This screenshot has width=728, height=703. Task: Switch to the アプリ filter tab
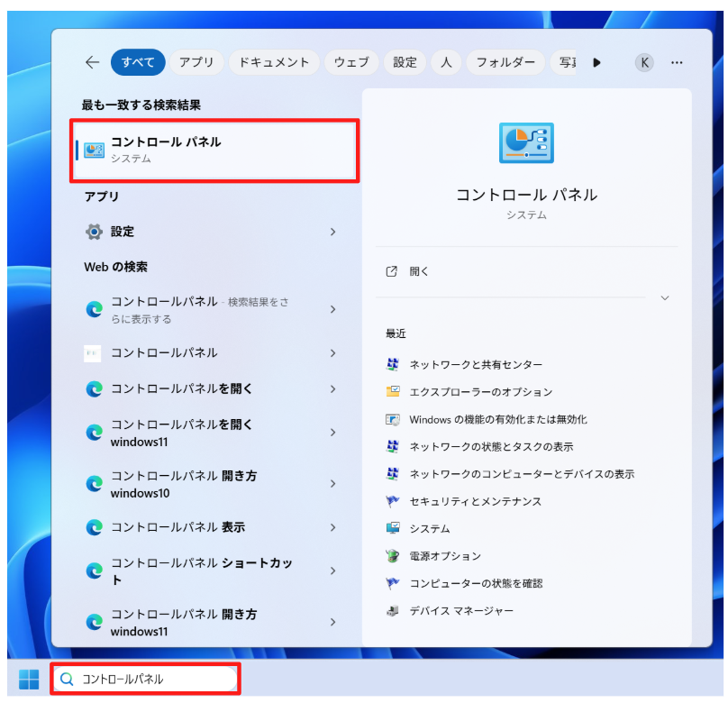click(196, 62)
